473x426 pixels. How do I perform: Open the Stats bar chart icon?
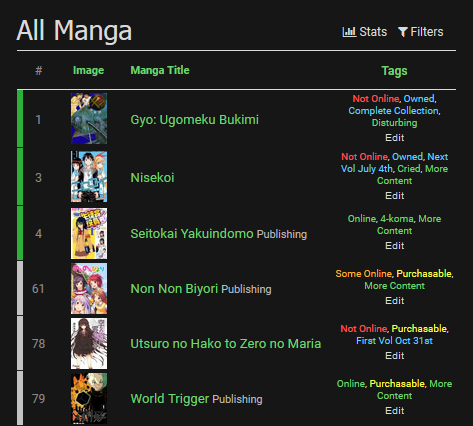[349, 32]
